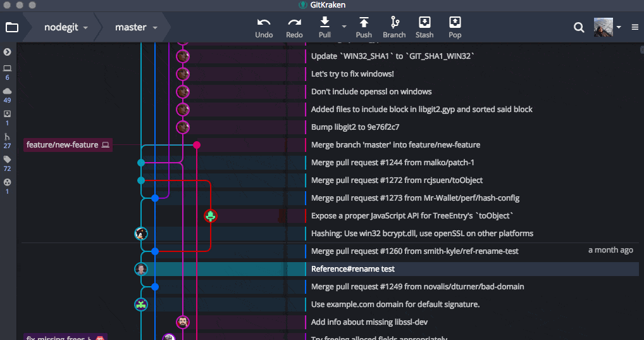
Task: Select the fix-missing-frees branch label
Action: point(65,337)
